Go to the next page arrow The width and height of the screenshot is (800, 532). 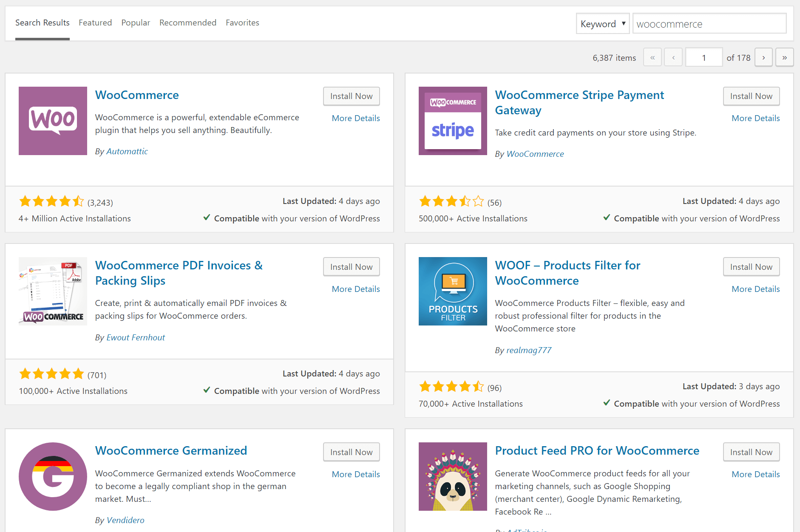click(x=763, y=57)
